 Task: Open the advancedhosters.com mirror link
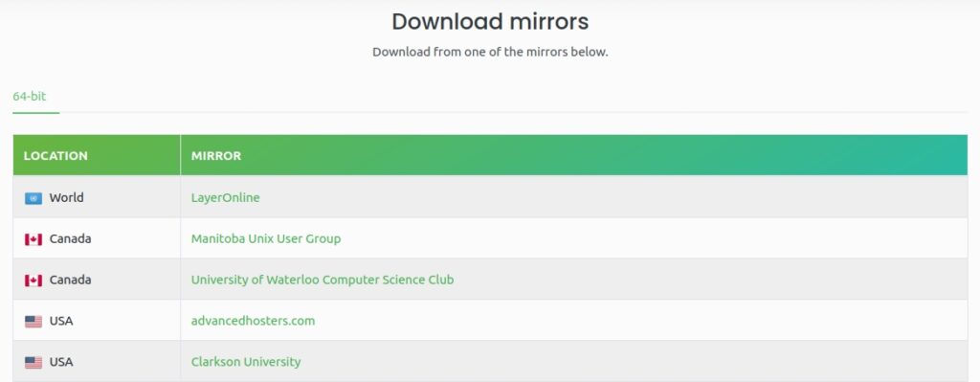coord(253,321)
